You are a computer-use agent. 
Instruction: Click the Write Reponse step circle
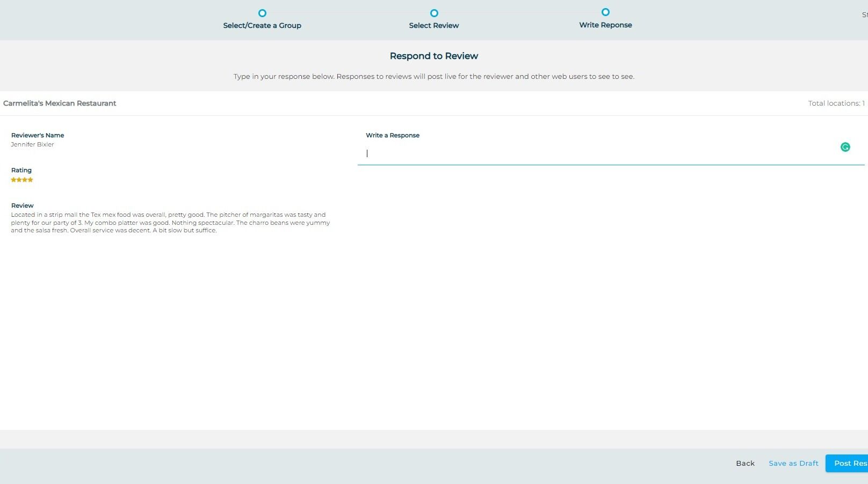[605, 12]
